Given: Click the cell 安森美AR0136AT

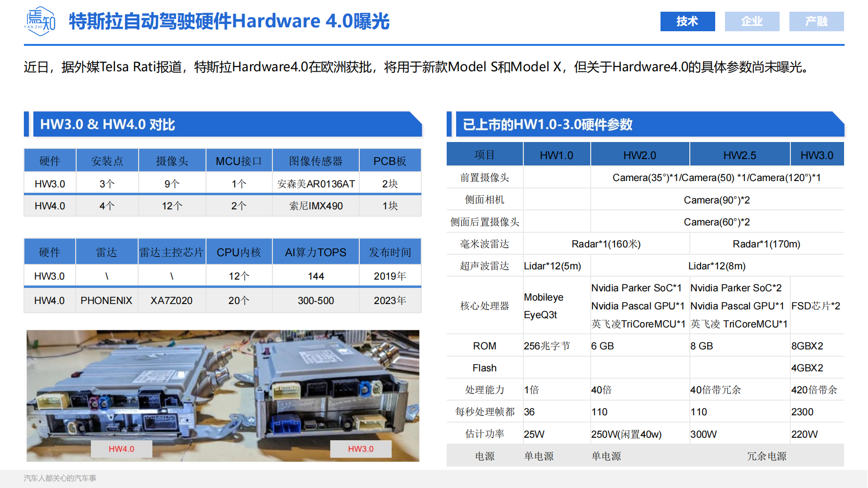Looking at the screenshot, I should pyautogui.click(x=316, y=184).
